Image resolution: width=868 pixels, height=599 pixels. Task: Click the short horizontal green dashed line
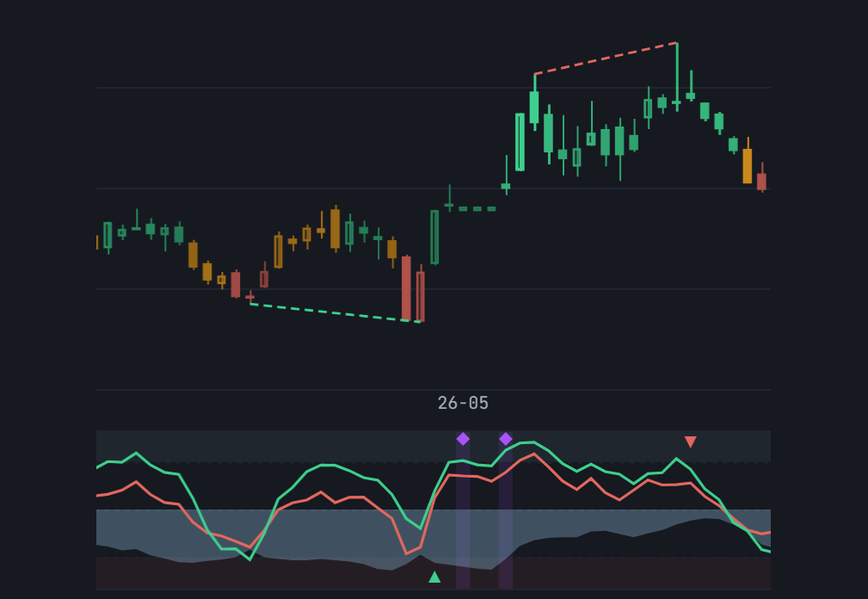point(477,209)
